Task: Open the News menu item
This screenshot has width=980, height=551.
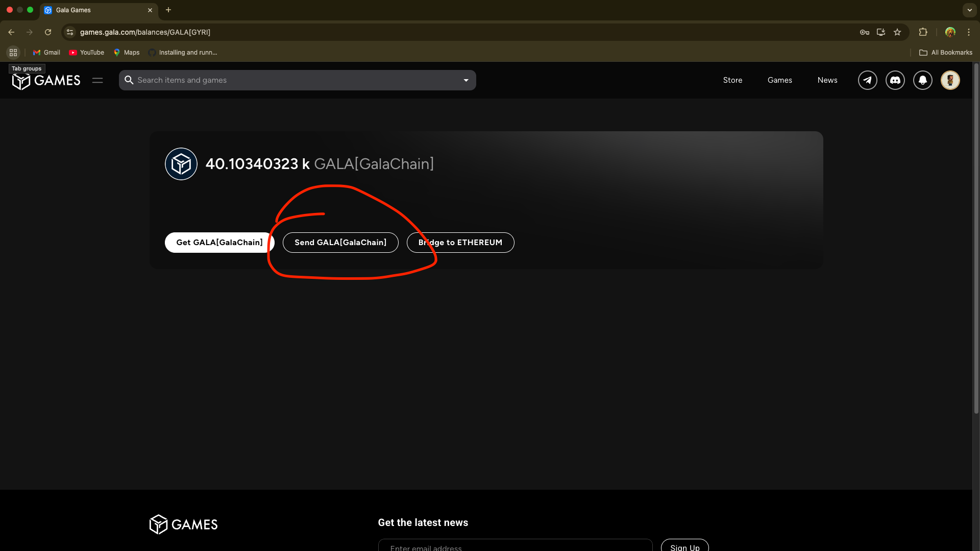Action: (827, 80)
